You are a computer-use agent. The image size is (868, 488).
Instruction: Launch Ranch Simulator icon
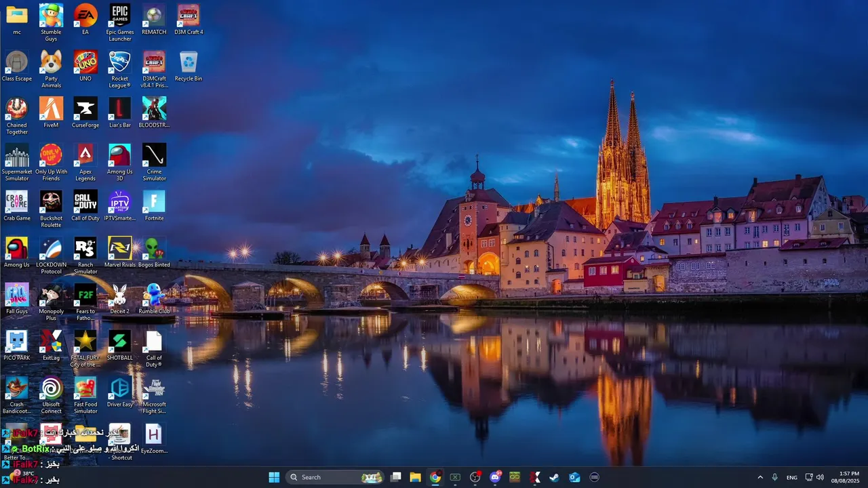[85, 256]
